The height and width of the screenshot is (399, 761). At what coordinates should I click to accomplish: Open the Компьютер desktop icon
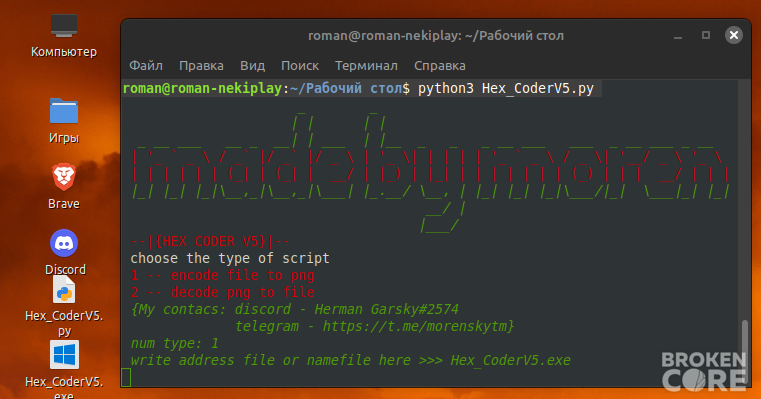pyautogui.click(x=64, y=27)
